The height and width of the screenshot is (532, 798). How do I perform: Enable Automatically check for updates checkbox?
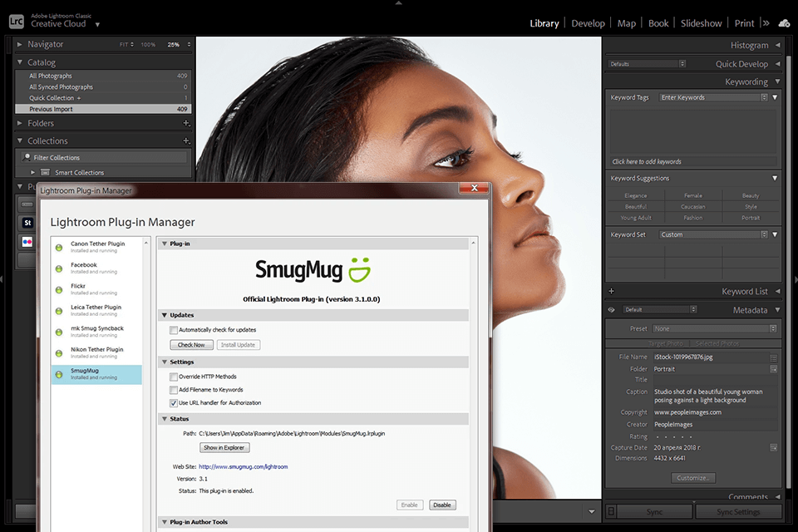174,330
